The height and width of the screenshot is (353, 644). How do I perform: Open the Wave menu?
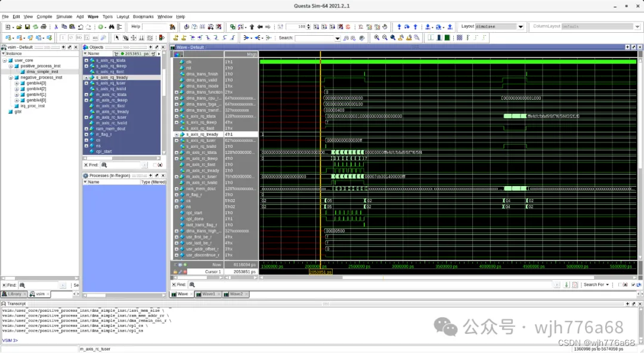[93, 17]
